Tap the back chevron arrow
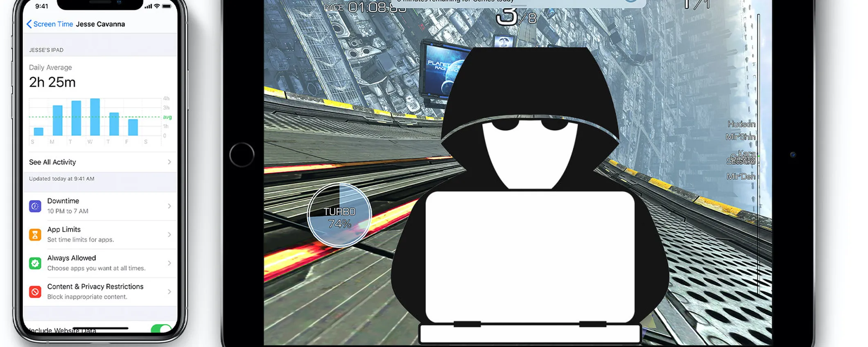Image resolution: width=868 pixels, height=347 pixels. [29, 24]
